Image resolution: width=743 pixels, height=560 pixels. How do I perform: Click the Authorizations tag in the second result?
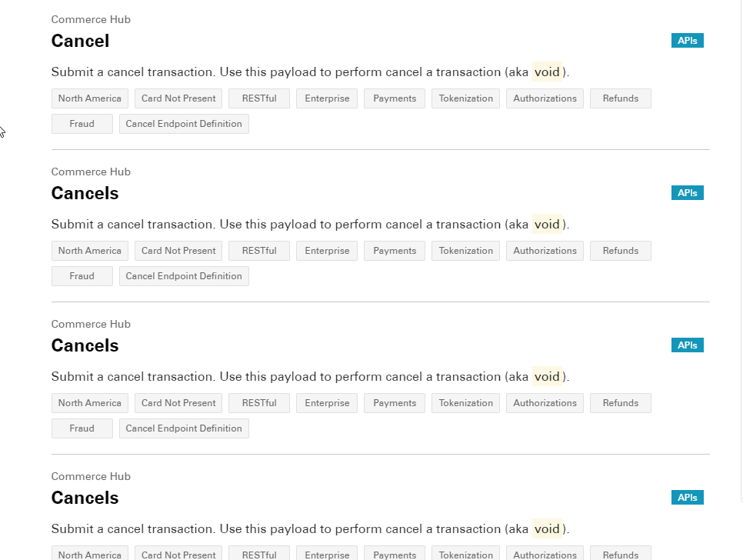click(x=545, y=250)
